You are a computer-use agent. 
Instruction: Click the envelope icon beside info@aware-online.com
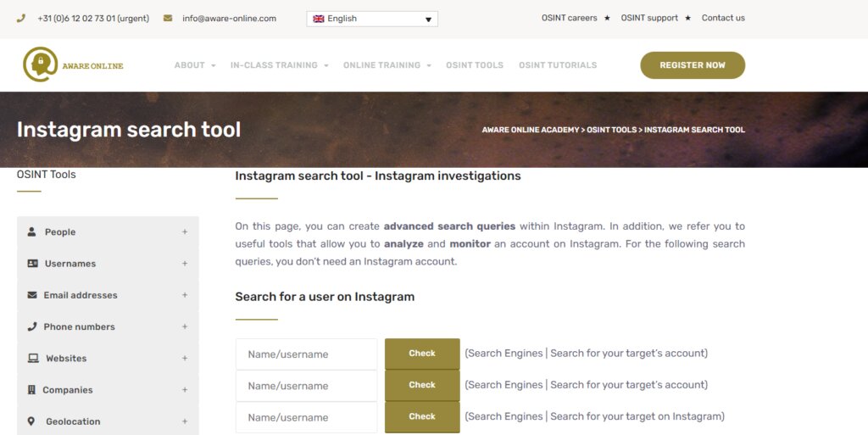pyautogui.click(x=168, y=19)
